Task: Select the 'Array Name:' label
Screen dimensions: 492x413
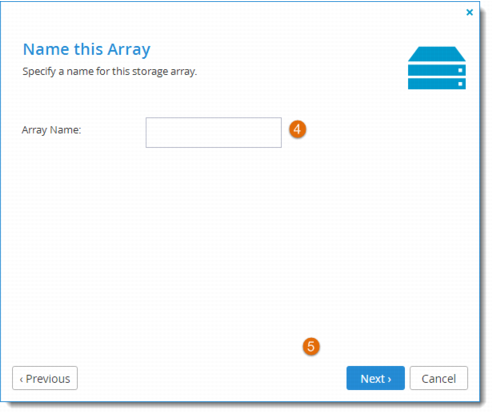Action: tap(51, 130)
